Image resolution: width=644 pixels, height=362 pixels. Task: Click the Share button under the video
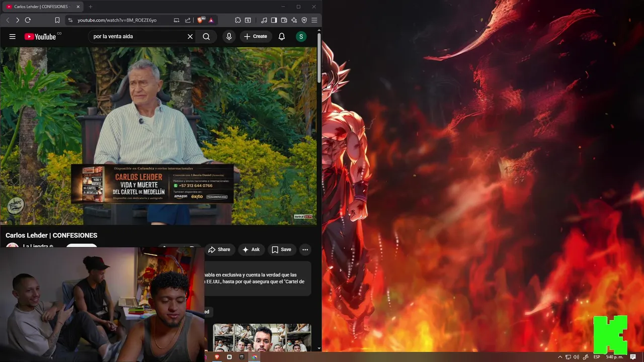point(219,249)
